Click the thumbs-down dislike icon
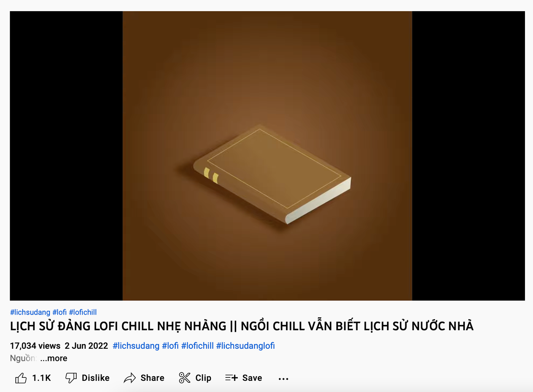This screenshot has height=392, width=533. (71, 378)
